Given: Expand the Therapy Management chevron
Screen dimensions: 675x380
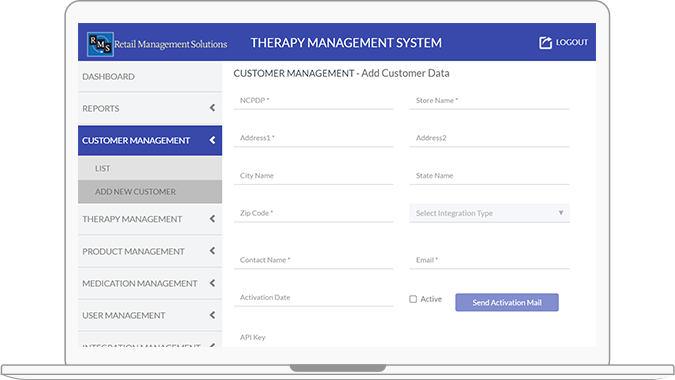Looking at the screenshot, I should tap(212, 219).
